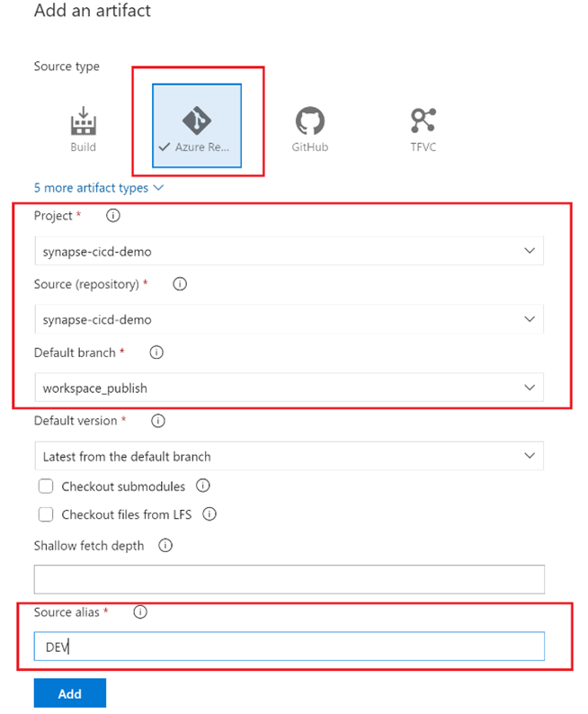This screenshot has width=588, height=714.
Task: Click info icon next to Project
Action: (x=112, y=216)
